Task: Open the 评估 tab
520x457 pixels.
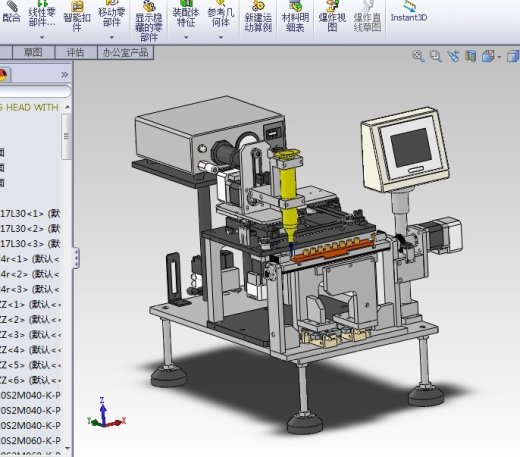Action: click(76, 52)
